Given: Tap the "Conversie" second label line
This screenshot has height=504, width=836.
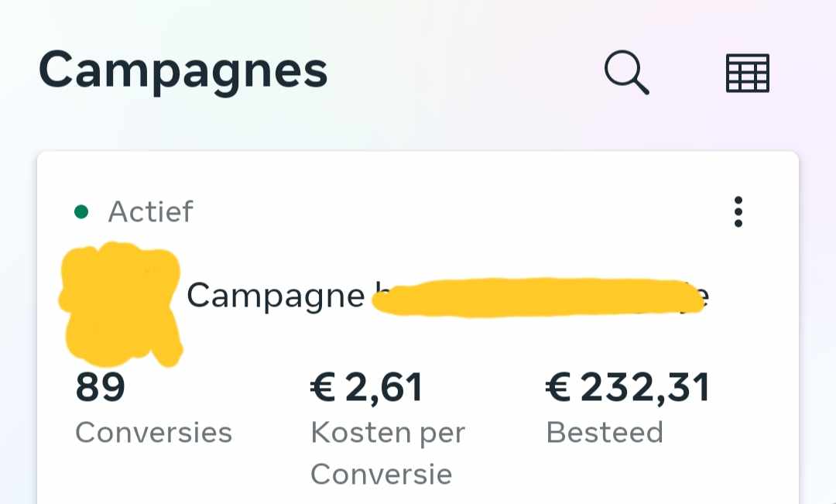Looking at the screenshot, I should pos(381,474).
